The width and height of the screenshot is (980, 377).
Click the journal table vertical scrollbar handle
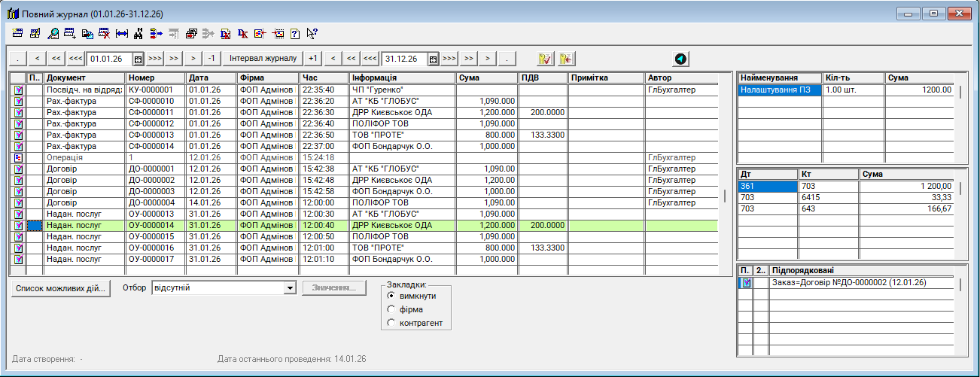pos(726,196)
